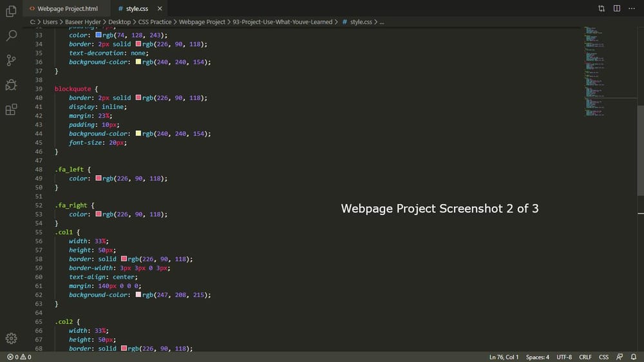
Task: Split the editor right
Action: tap(616, 8)
